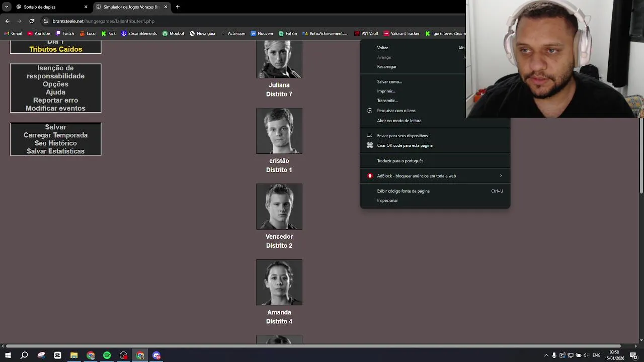
Task: Expand the AdBlock submenu arrow
Action: point(501,176)
